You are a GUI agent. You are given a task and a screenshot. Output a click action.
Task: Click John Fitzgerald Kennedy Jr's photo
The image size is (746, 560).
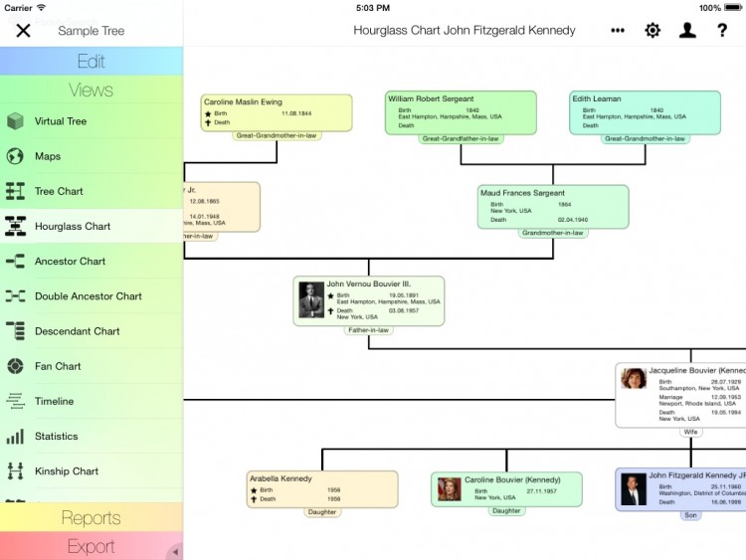pyautogui.click(x=634, y=489)
